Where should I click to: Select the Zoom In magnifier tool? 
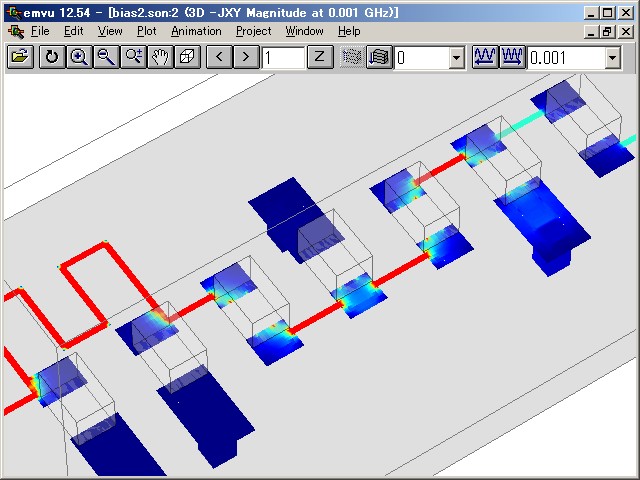(79, 57)
